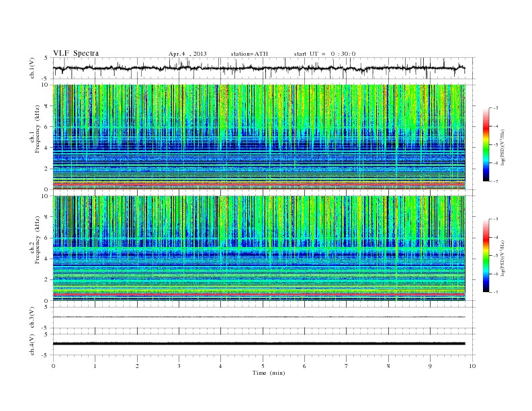This screenshot has height=411, width=532.
Task: Select the ch.2 "Frequency (kHz)" axis label
Action: pos(37,240)
